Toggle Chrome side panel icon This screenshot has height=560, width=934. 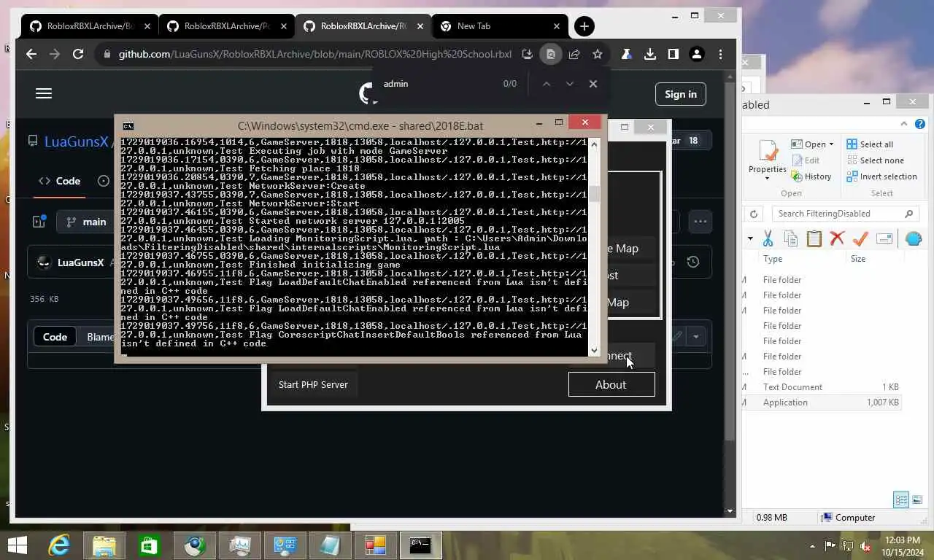point(673,54)
